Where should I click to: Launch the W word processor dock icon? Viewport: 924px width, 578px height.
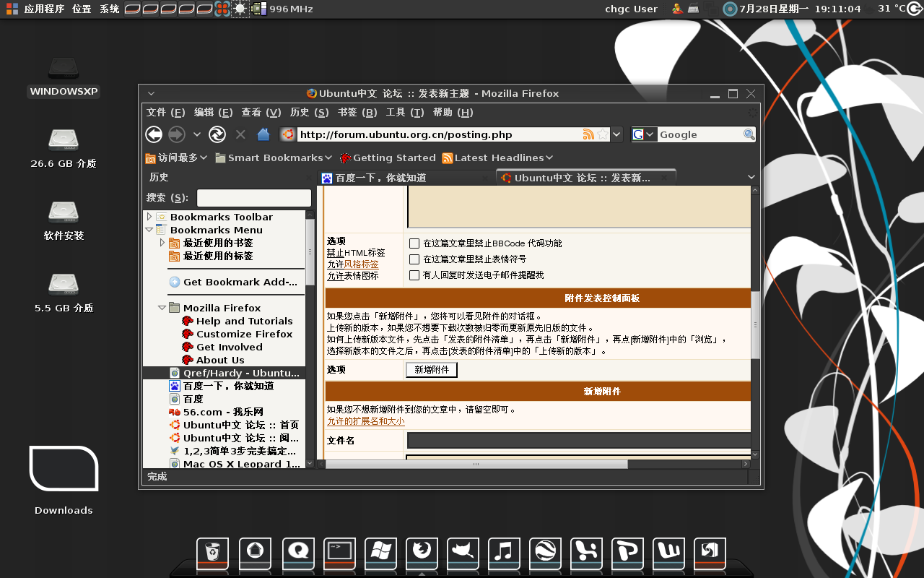668,553
